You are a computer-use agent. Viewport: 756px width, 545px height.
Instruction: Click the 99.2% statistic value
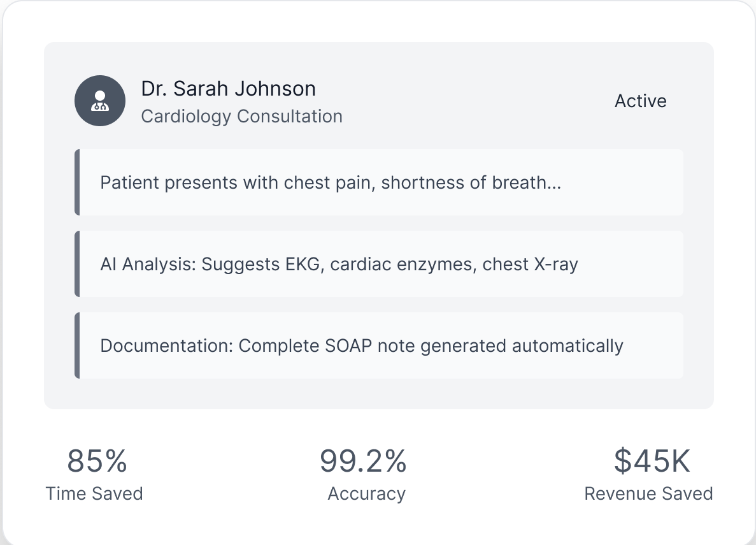[x=363, y=461]
